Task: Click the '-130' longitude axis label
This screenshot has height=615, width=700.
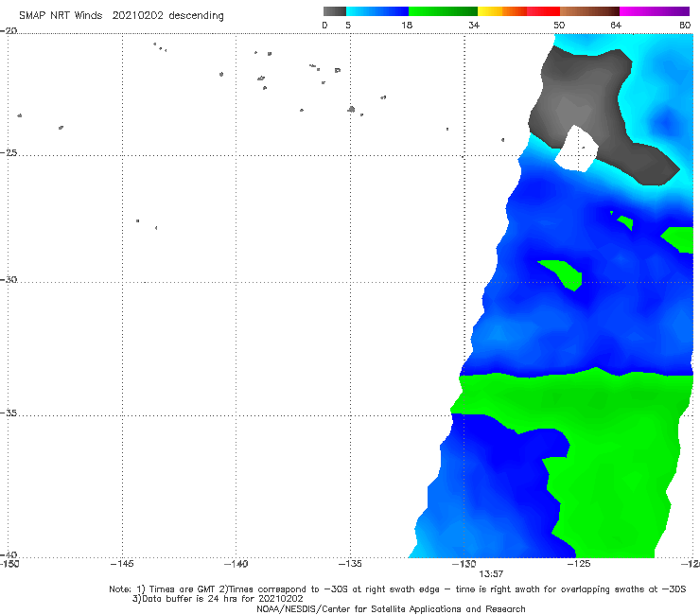Action: coord(464,564)
